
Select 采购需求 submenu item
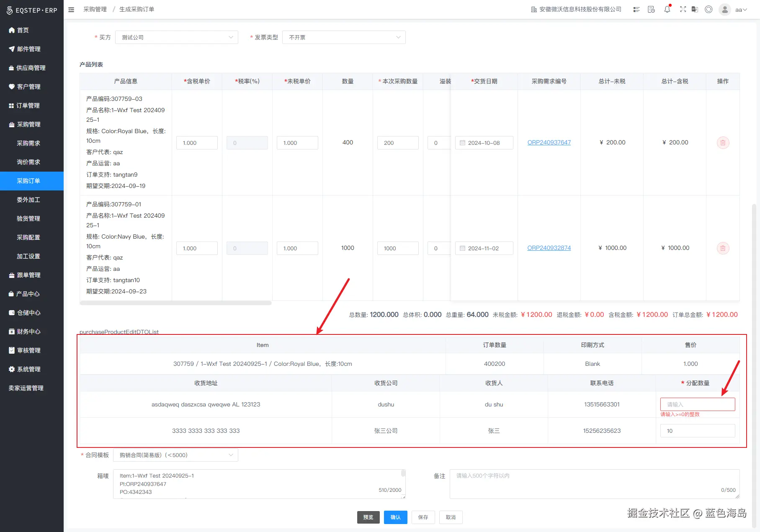[32, 143]
